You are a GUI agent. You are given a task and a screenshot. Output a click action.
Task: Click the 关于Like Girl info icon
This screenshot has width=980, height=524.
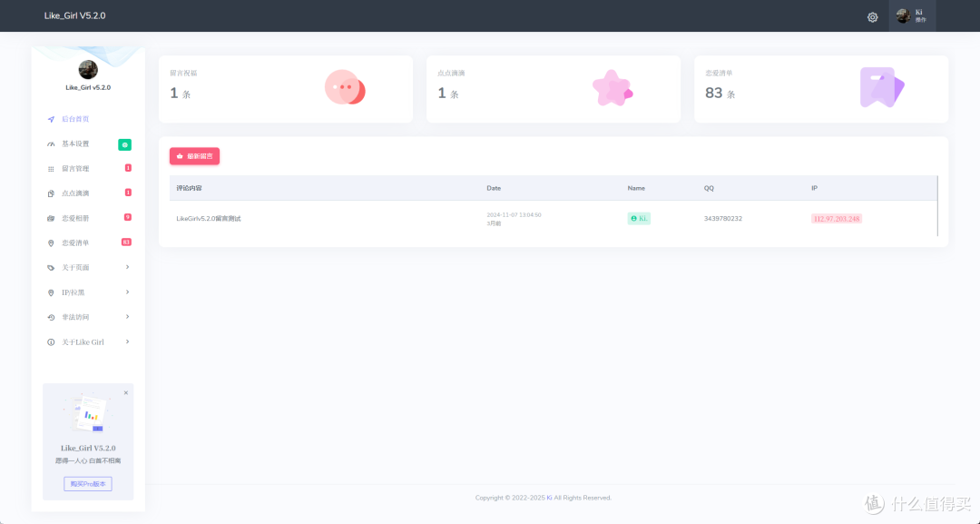[51, 342]
